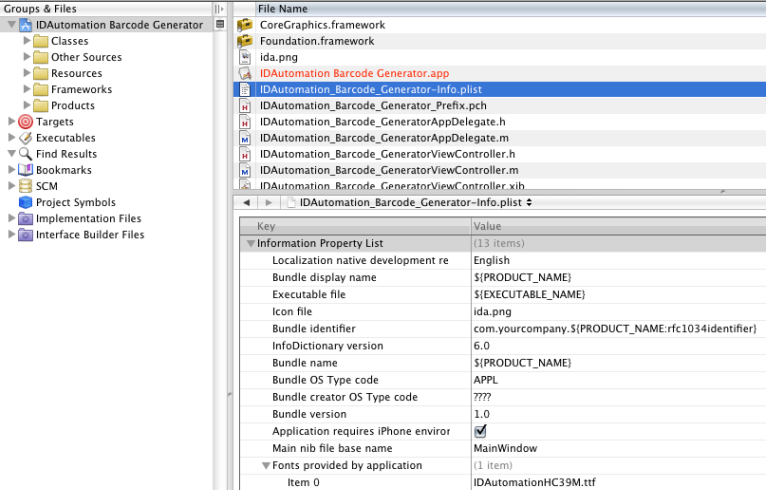Click the Classes folder icon

(41, 41)
